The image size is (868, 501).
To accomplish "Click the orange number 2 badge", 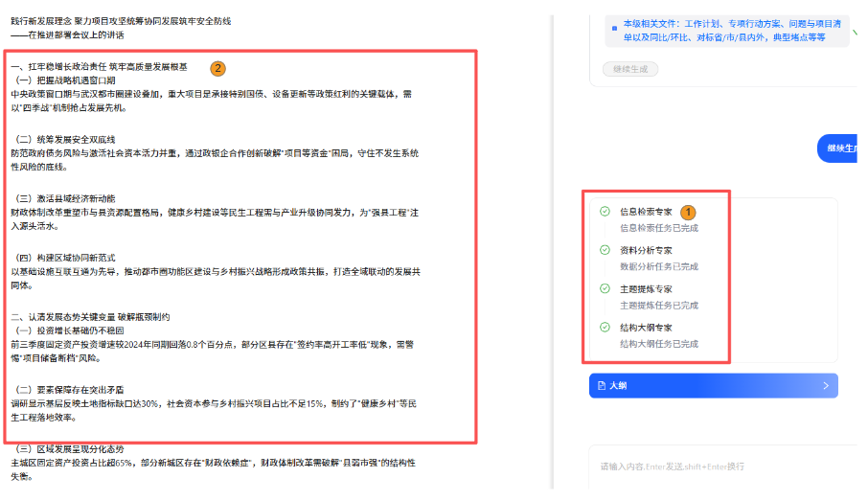I will click(x=217, y=68).
